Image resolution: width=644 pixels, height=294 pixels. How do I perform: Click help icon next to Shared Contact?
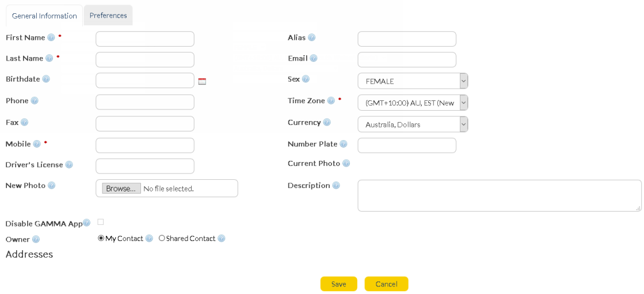222,239
